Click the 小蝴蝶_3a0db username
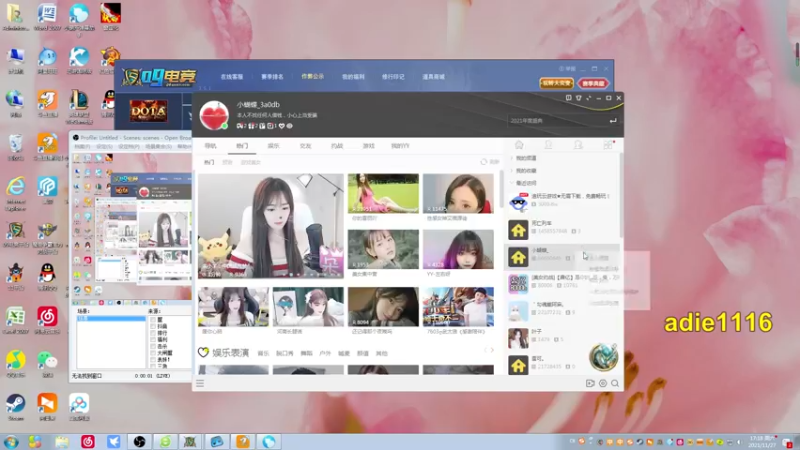This screenshot has height=450, width=800. [258, 105]
